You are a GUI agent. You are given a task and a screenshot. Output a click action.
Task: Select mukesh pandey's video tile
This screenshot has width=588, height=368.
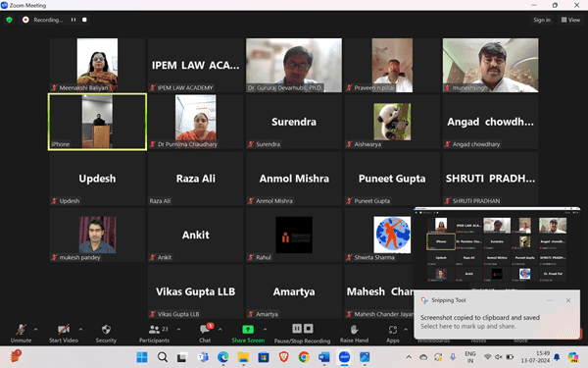click(x=97, y=236)
